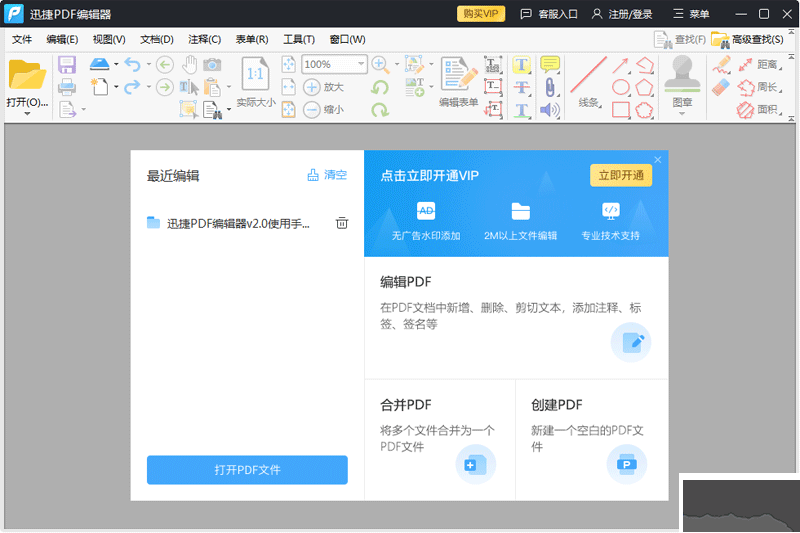Select the sticky note comment tool

pyautogui.click(x=550, y=64)
